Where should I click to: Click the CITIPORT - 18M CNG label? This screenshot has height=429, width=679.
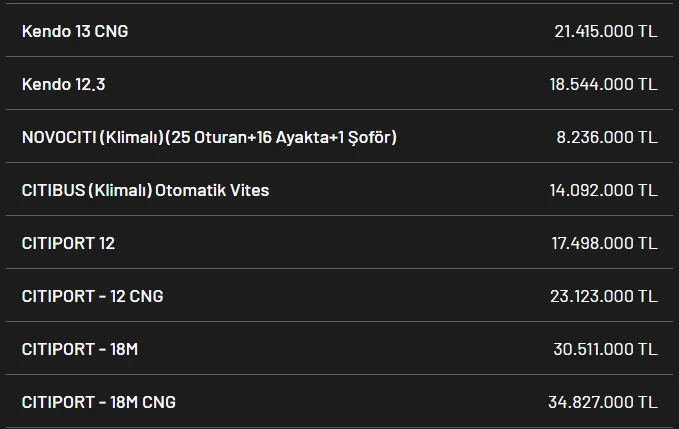click(98, 402)
